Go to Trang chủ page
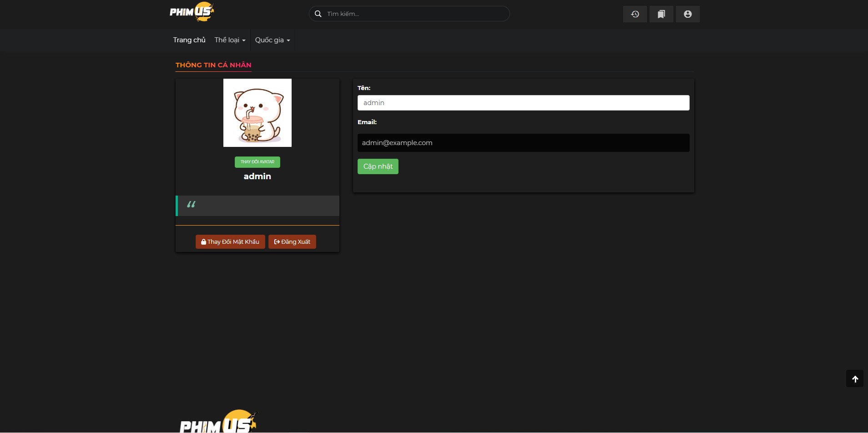 [x=189, y=40]
